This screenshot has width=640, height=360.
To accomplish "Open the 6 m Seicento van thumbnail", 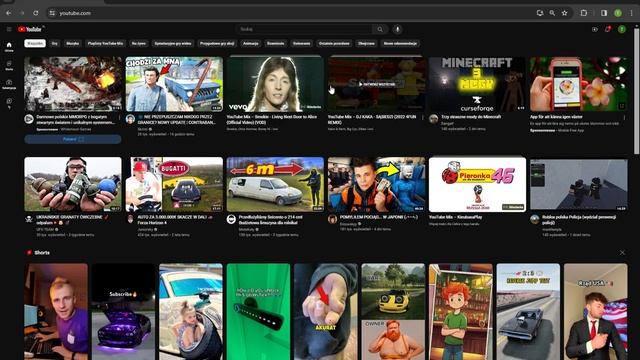I will point(275,184).
